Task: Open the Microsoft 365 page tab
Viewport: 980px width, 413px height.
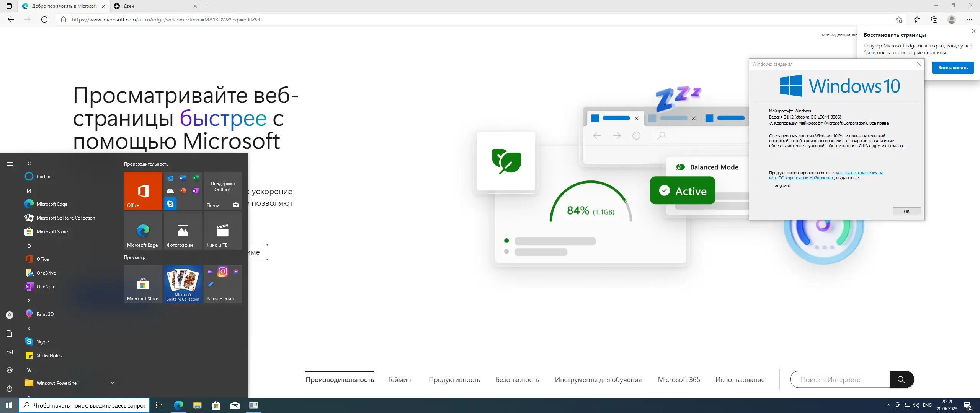Action: [x=679, y=380]
